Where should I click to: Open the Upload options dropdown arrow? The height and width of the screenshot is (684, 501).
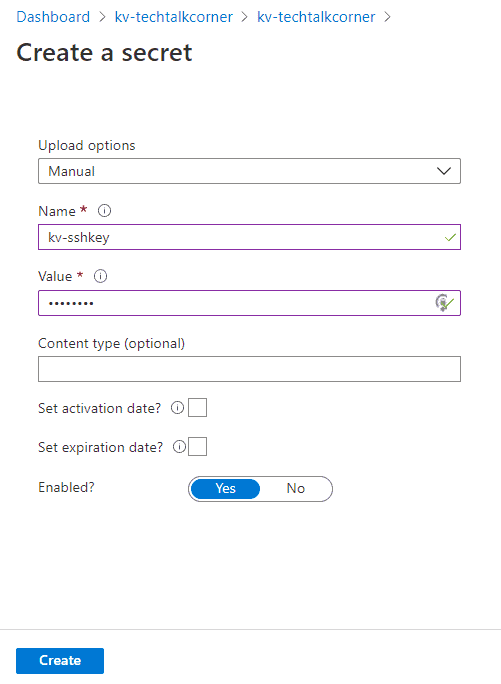pyautogui.click(x=444, y=171)
